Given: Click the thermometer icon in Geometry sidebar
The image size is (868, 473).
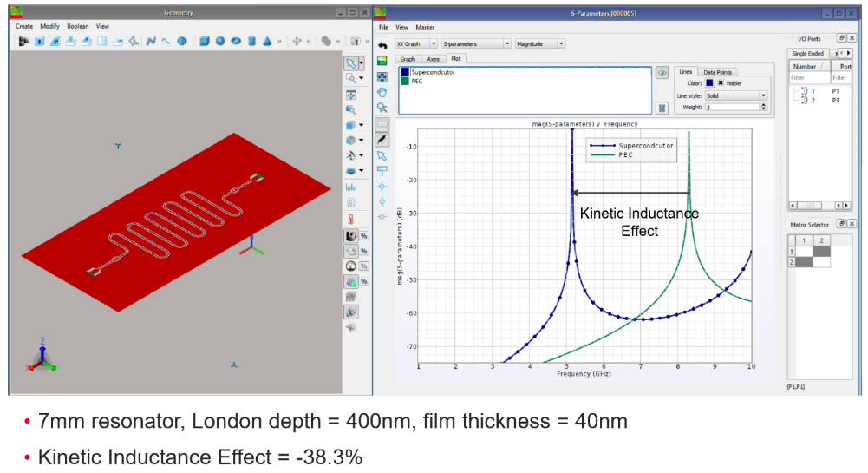Looking at the screenshot, I should [351, 219].
